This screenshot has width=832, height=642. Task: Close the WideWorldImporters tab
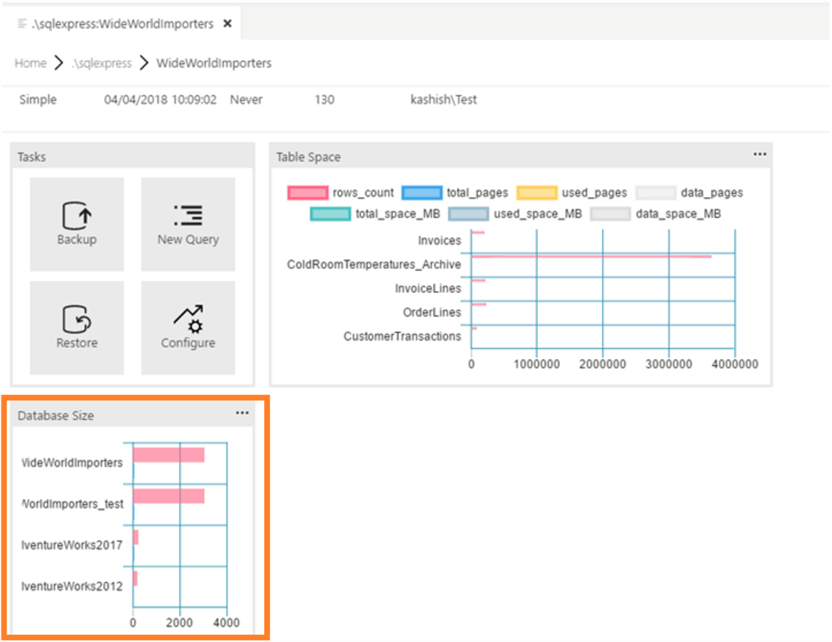pyautogui.click(x=227, y=23)
